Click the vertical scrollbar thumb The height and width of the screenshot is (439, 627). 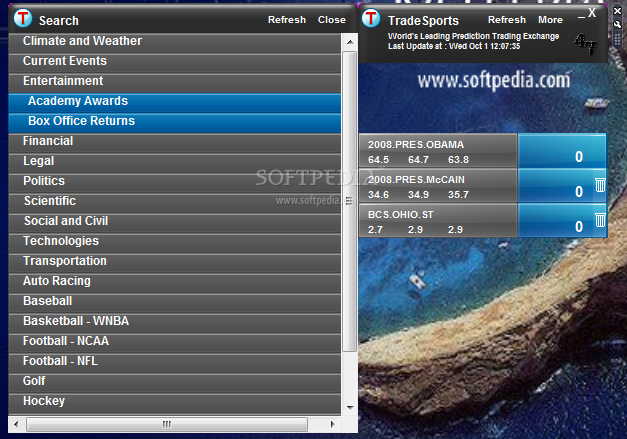(x=350, y=201)
